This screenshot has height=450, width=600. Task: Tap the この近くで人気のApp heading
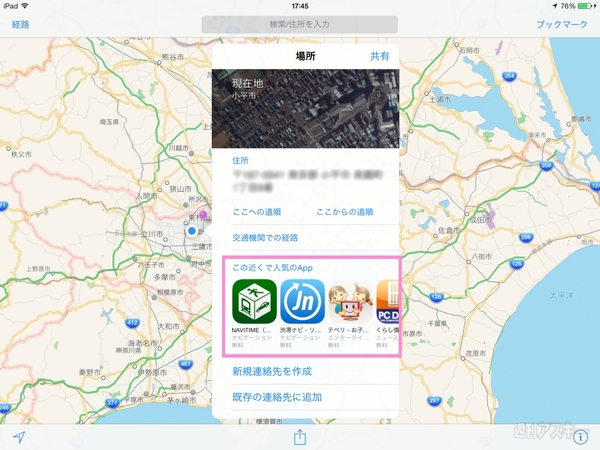pyautogui.click(x=272, y=268)
